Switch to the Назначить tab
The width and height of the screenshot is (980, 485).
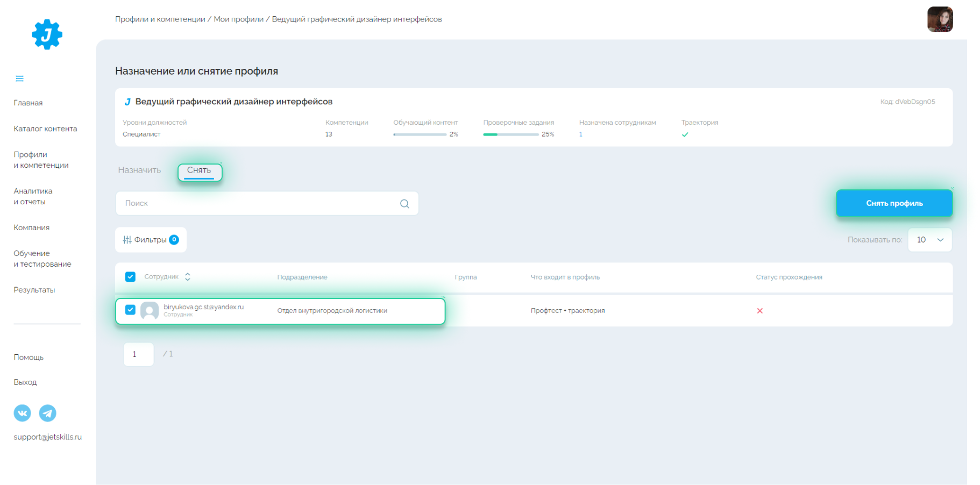point(139,170)
